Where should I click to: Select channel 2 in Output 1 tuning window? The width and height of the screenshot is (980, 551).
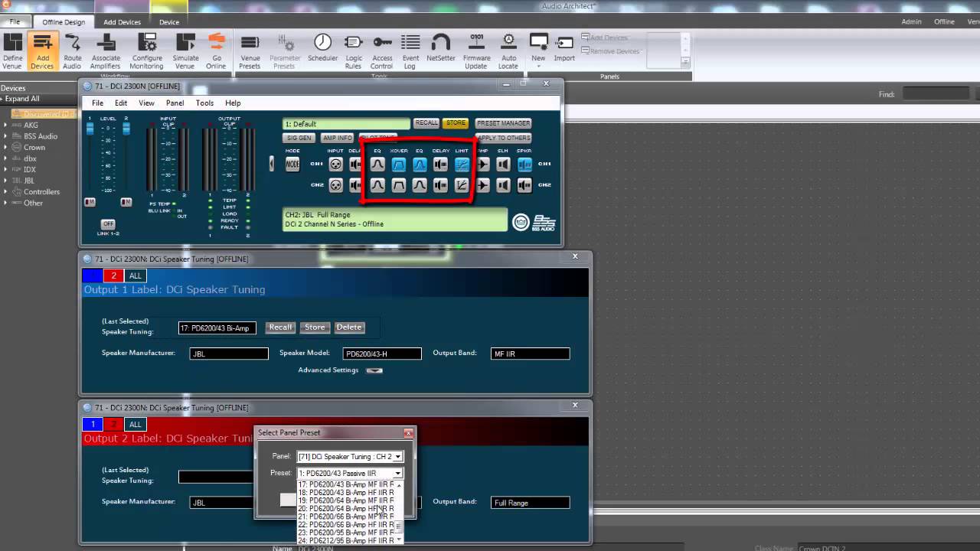pos(113,275)
